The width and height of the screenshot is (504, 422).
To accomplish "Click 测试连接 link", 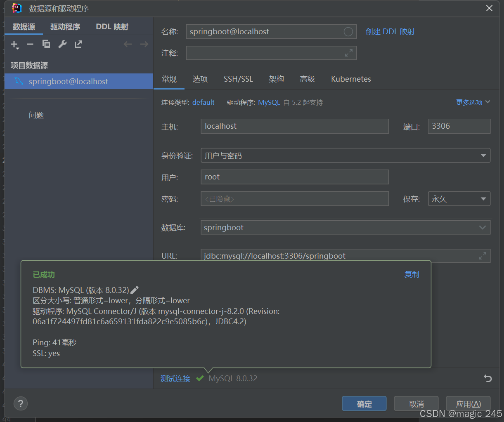I will [x=175, y=379].
